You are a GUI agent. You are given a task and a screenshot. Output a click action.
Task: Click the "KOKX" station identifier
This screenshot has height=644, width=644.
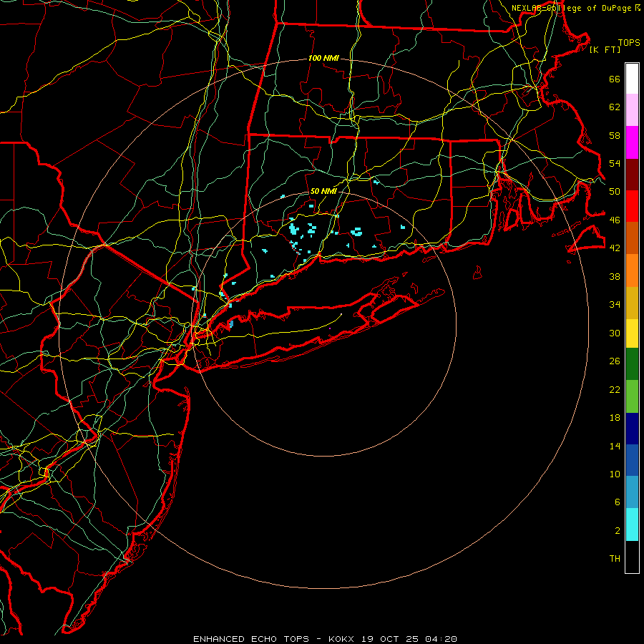pos(341,639)
